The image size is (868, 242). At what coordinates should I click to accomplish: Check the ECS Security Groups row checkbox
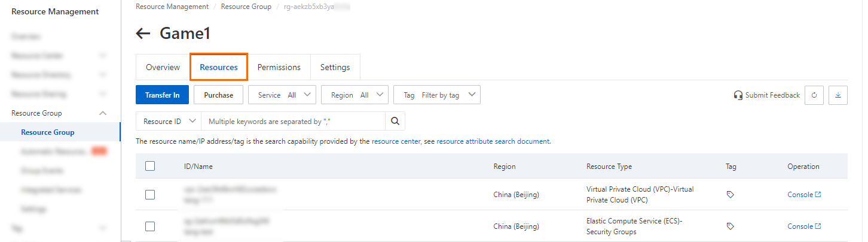click(x=150, y=226)
